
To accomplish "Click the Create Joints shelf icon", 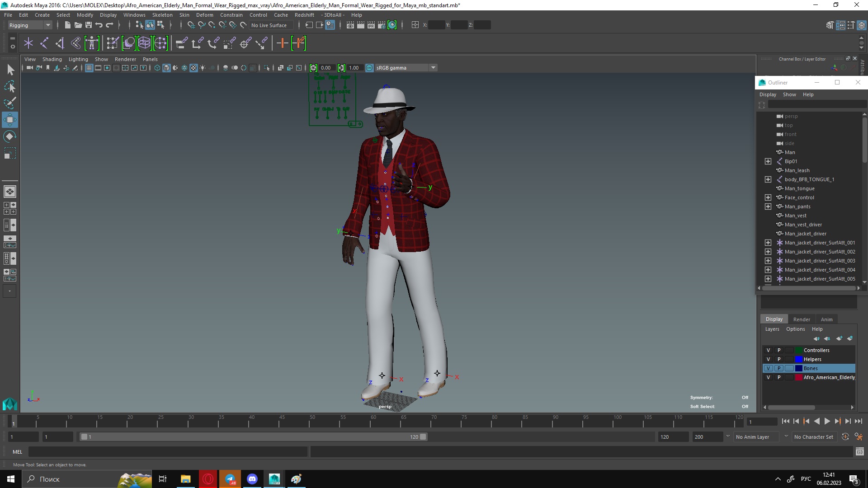I will [x=44, y=43].
